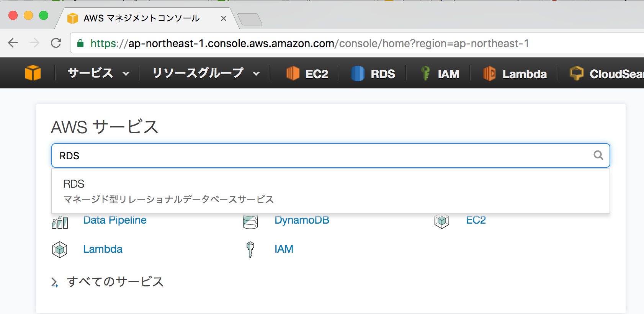This screenshot has height=314, width=644.
Task: Open the Data Pipeline link
Action: tap(115, 220)
